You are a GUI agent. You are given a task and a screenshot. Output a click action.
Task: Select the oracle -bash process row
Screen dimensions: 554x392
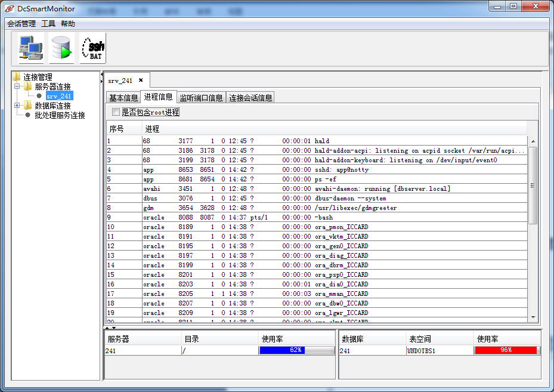pos(317,217)
